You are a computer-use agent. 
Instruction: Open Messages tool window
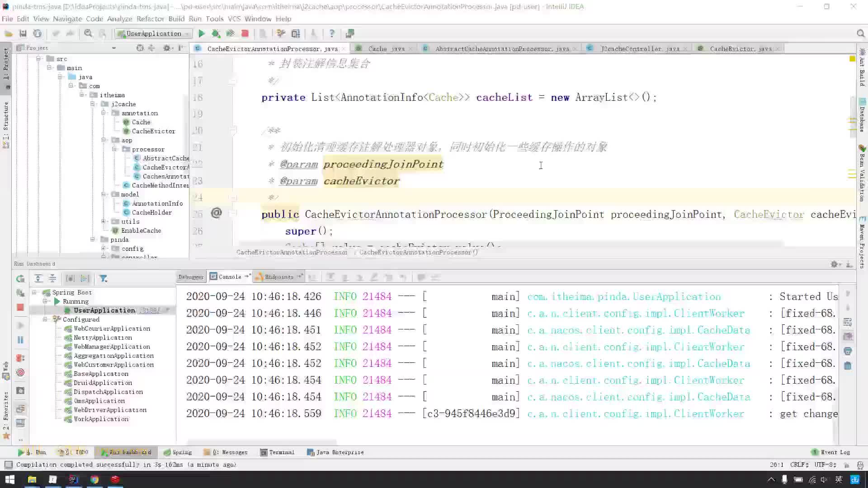pyautogui.click(x=226, y=452)
